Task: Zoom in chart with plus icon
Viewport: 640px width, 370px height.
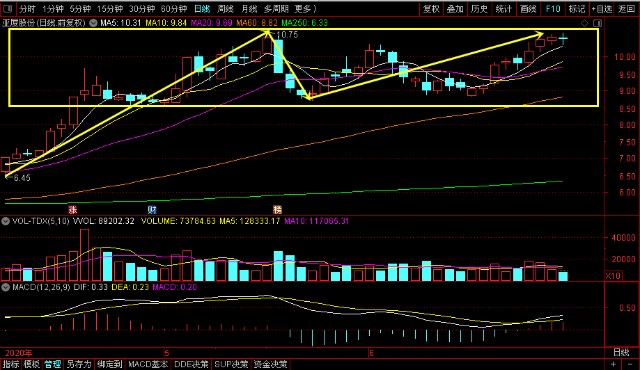Action: [613, 364]
